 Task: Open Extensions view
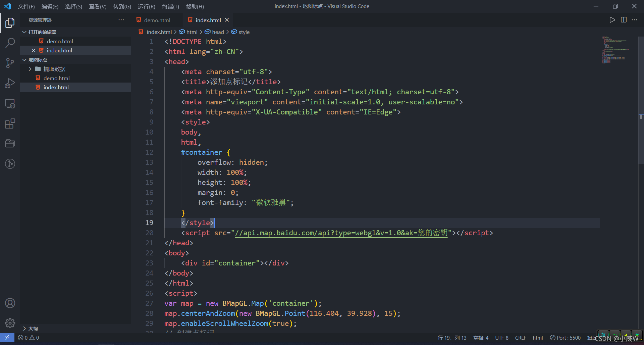10,124
